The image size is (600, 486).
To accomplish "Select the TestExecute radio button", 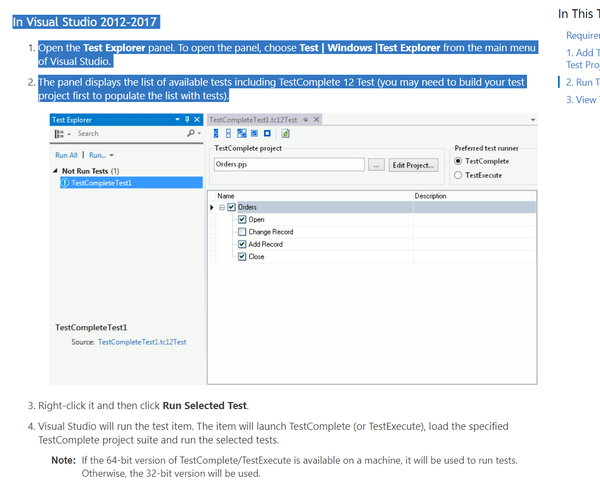I will click(x=459, y=174).
